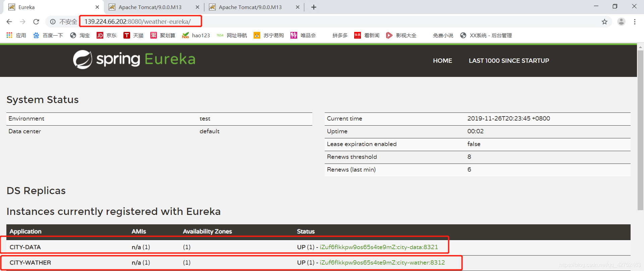Click Lease expiration enabled value false
Screen dimensions: 644x271
pos(474,144)
